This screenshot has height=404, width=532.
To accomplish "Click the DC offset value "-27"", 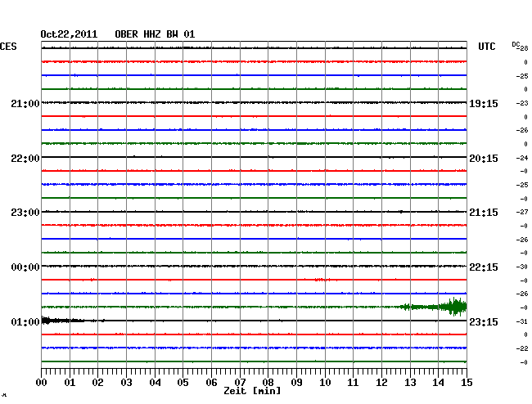I will 522,212.
